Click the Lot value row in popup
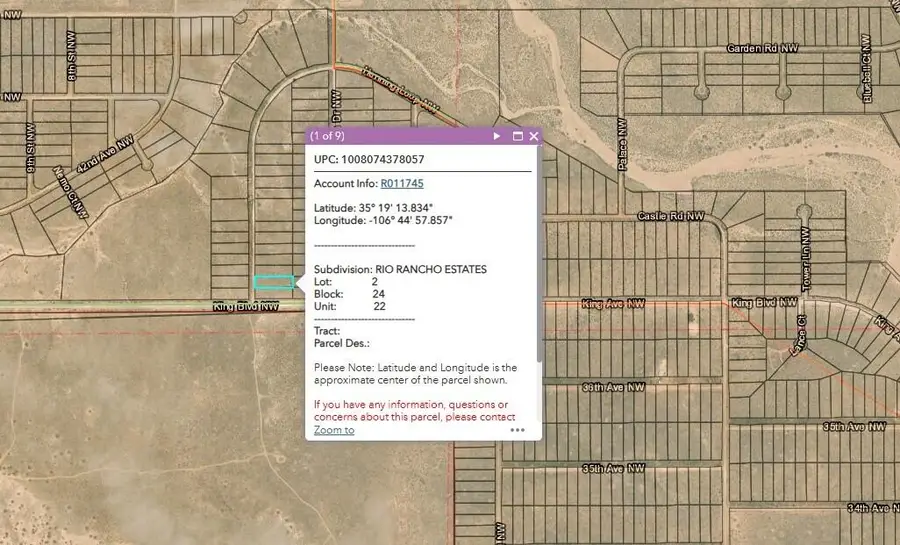900x545 pixels. (x=346, y=282)
